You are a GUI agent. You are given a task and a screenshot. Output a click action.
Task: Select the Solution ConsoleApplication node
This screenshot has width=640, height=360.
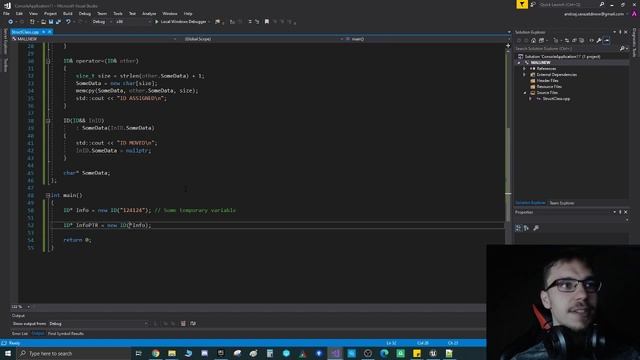click(562, 56)
